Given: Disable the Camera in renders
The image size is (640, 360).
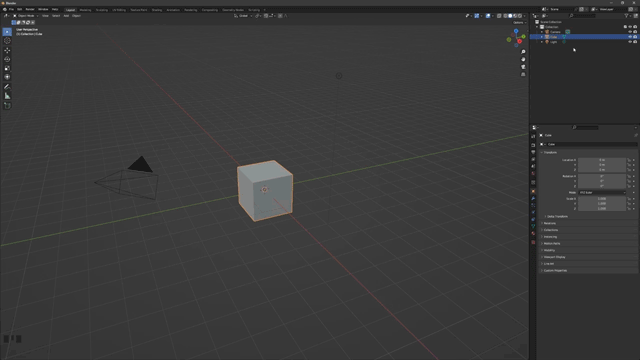Looking at the screenshot, I should (635, 32).
